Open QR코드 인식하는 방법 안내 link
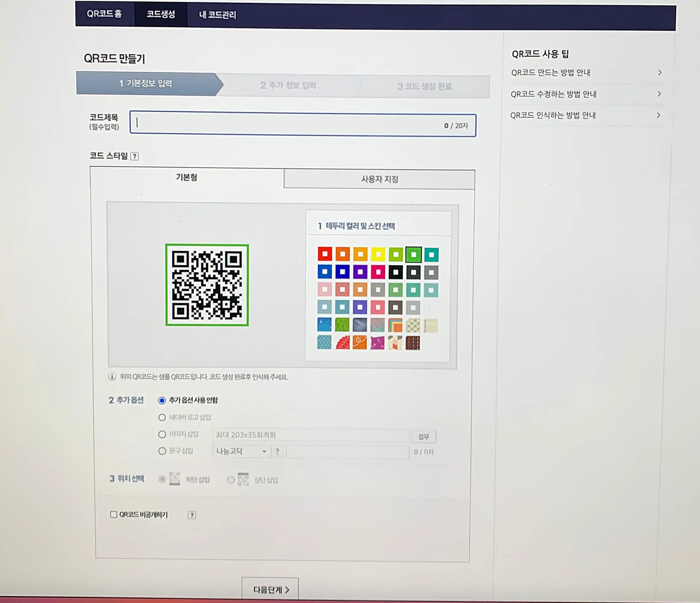This screenshot has height=603, width=700. [553, 116]
